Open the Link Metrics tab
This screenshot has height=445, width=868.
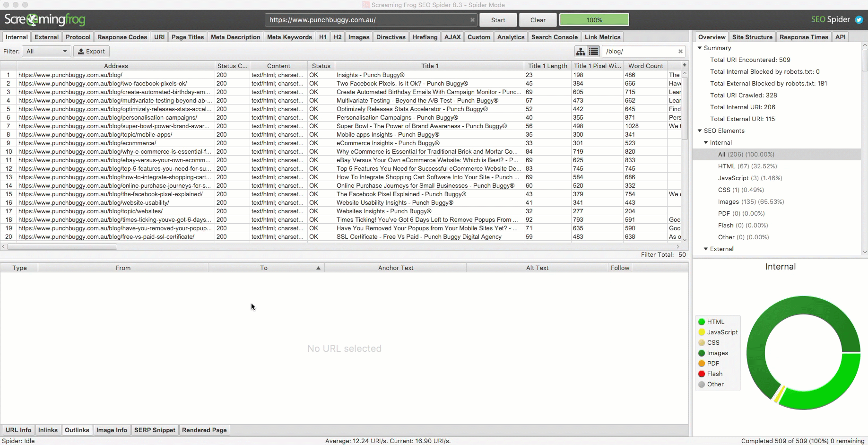tap(603, 37)
